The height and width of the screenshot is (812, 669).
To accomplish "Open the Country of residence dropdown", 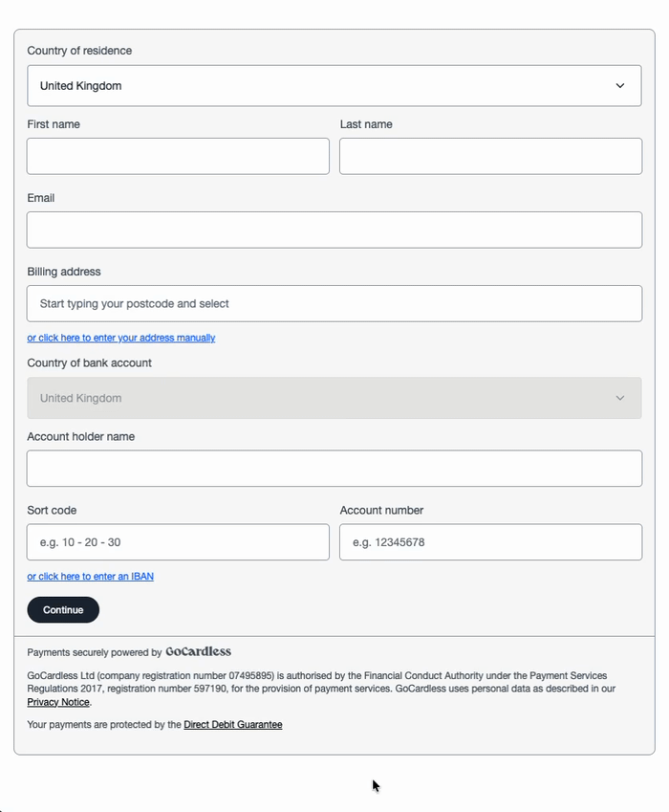I will coord(334,86).
